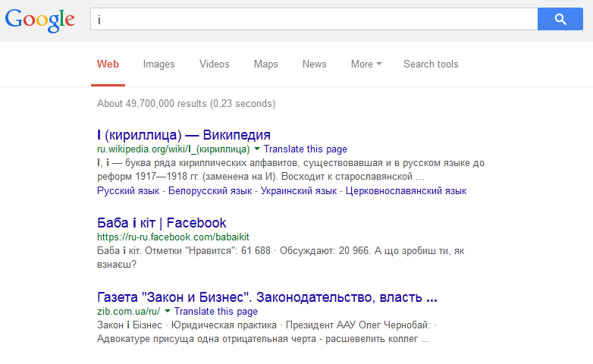Image resolution: width=593 pixels, height=364 pixels.
Task: Open Search tools
Action: coord(431,64)
